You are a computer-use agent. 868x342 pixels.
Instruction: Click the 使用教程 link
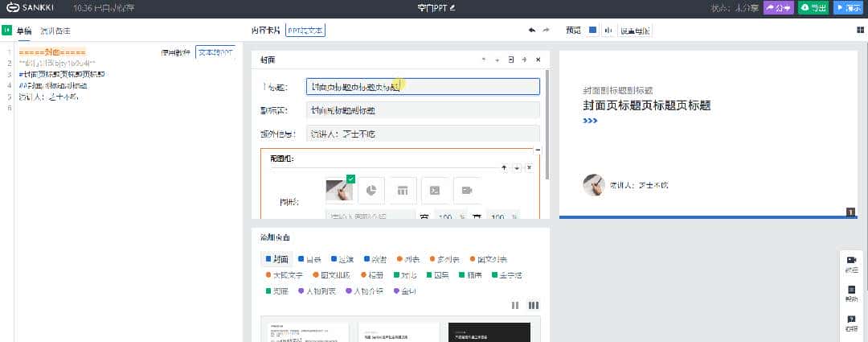(175, 52)
